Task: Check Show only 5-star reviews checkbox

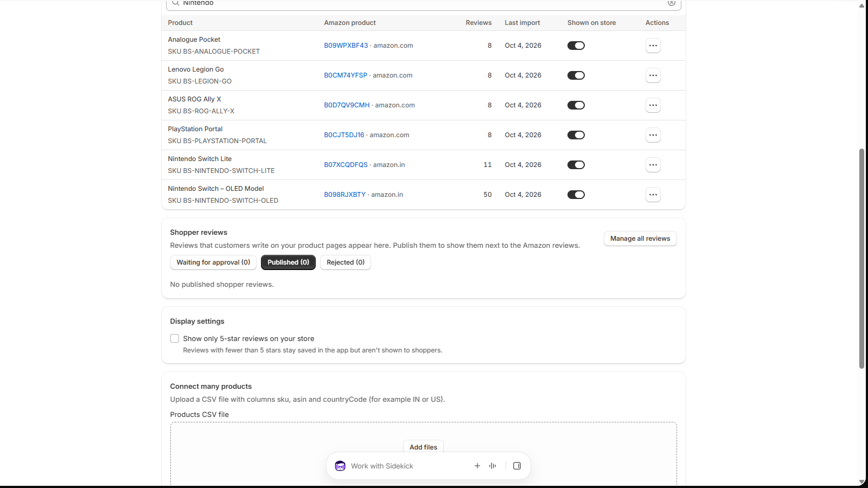Action: click(175, 338)
